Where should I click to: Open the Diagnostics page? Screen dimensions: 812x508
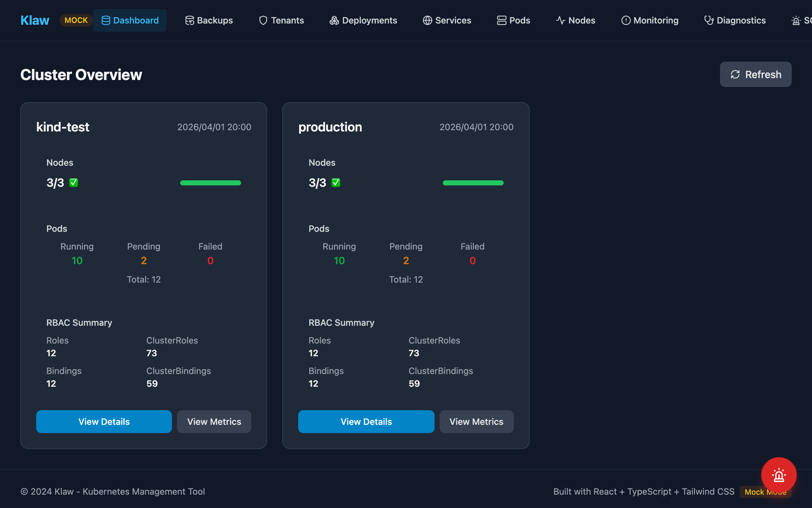pos(735,21)
